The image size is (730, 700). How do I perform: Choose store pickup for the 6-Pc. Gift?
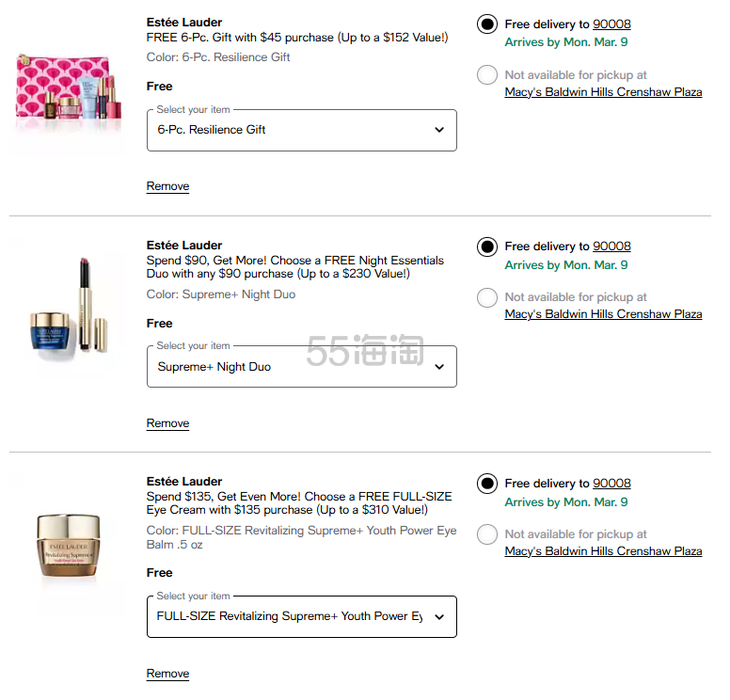click(487, 75)
